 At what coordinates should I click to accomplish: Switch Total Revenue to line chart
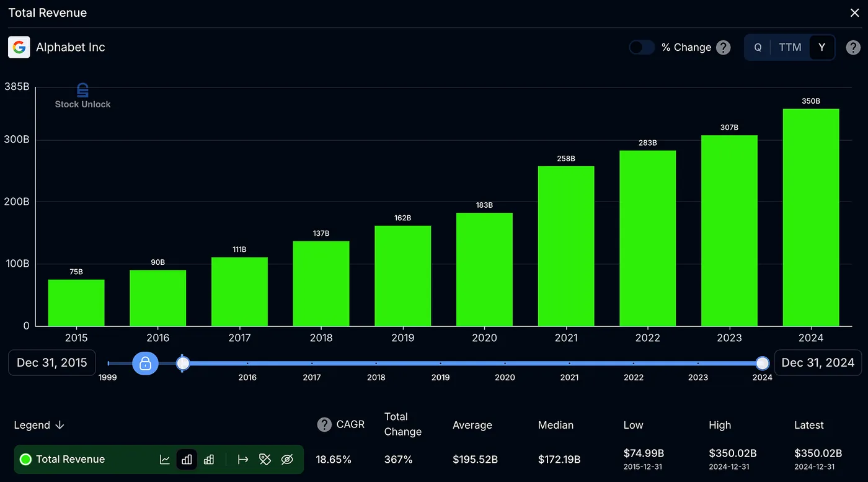tap(165, 460)
